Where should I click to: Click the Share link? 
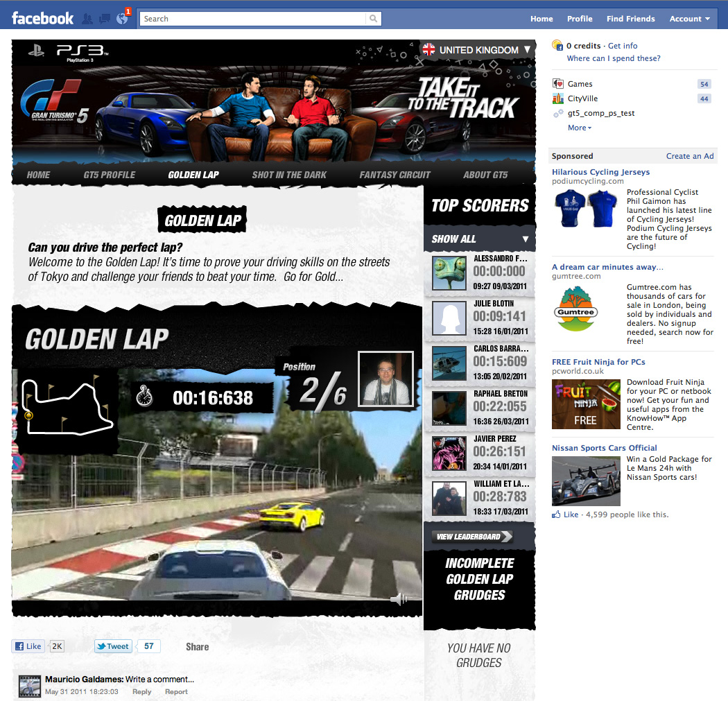(x=198, y=647)
